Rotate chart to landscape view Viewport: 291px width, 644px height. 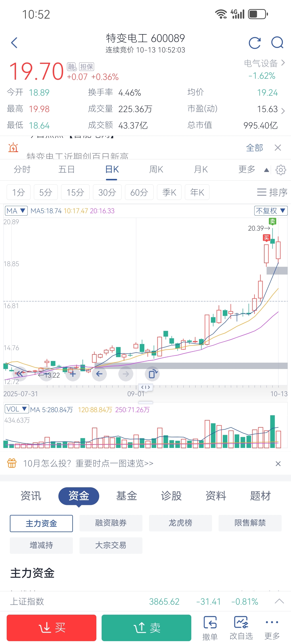152,374
